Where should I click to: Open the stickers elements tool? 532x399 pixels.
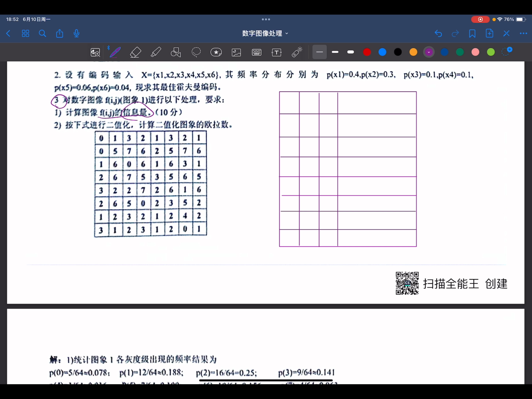216,52
